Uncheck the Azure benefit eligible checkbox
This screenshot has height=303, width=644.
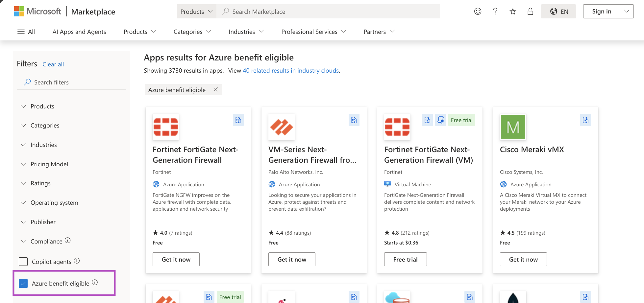pos(23,283)
